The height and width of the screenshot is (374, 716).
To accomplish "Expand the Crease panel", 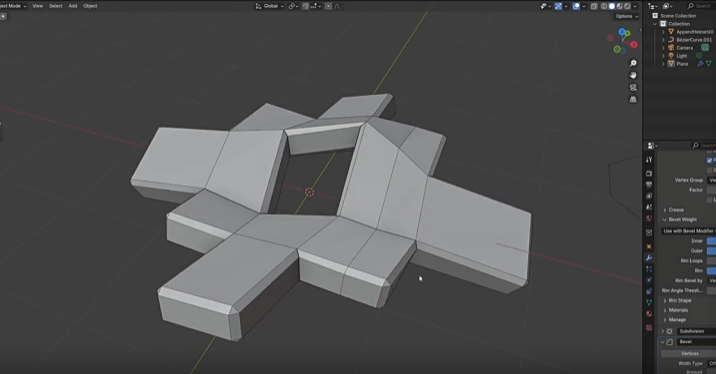I will 674,210.
